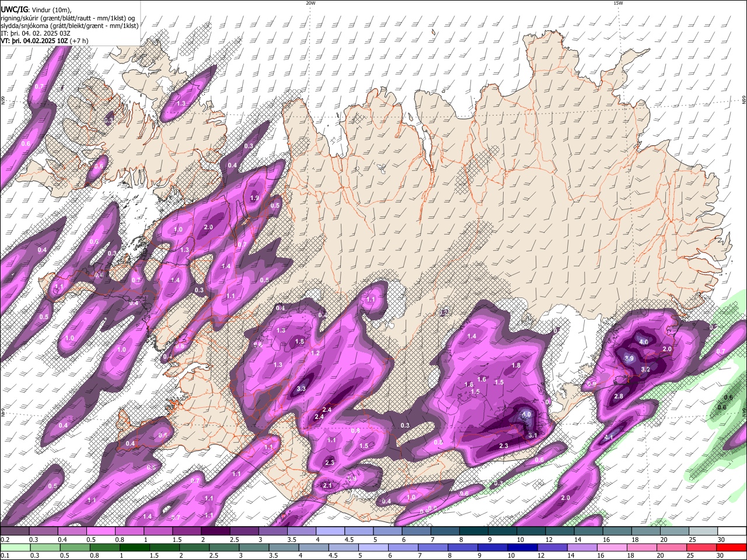Click the "0.2" label on the top scale
The image size is (747, 560).
[5, 539]
